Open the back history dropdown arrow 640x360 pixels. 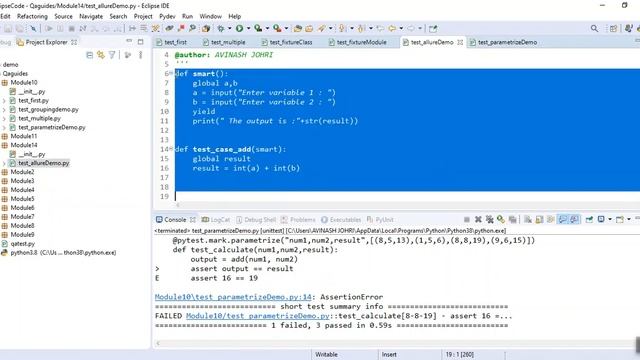coord(401,29)
